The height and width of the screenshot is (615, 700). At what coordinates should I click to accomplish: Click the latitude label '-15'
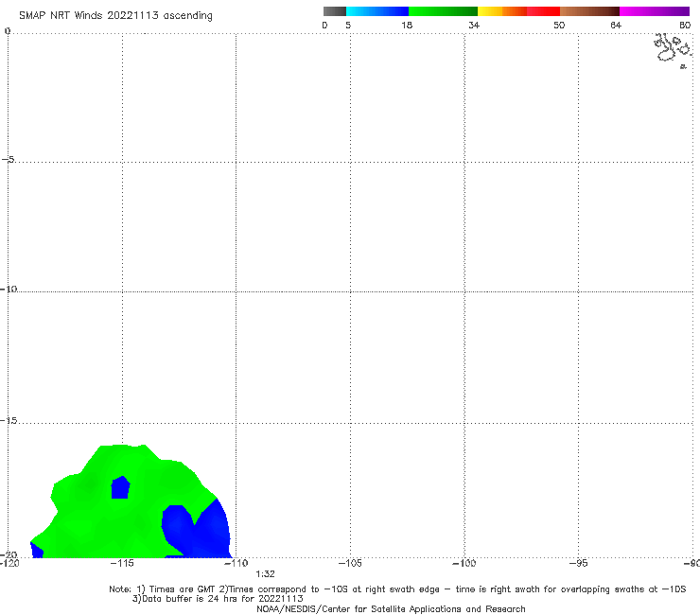tap(9, 421)
